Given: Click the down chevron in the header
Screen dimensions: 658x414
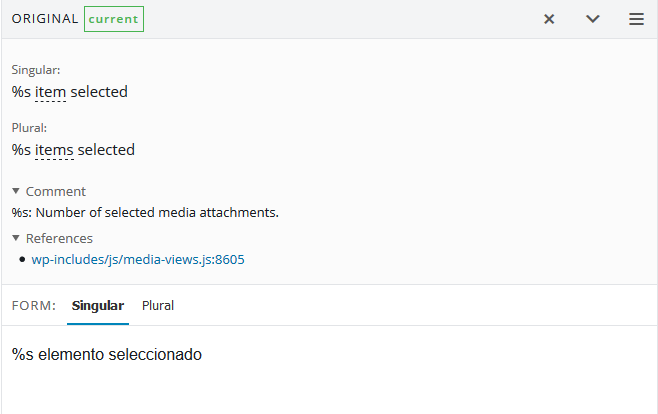Looking at the screenshot, I should tap(593, 19).
